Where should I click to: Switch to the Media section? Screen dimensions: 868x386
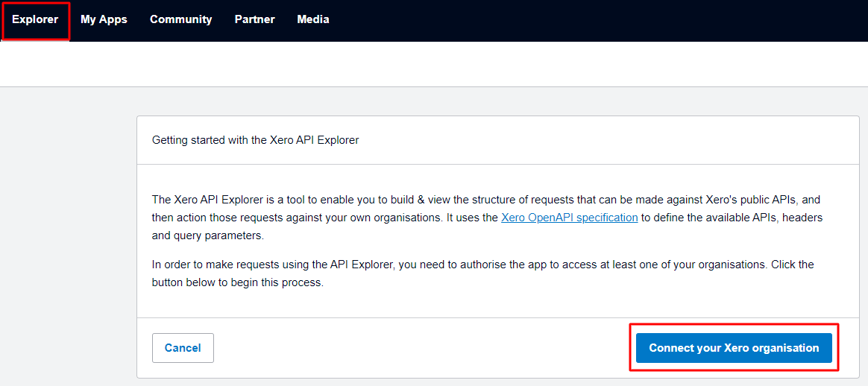tap(312, 20)
